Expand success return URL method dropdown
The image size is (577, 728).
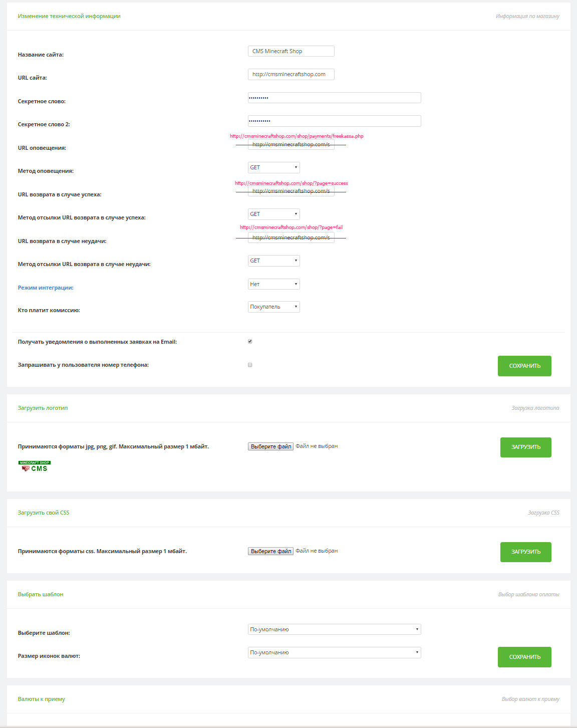pos(273,214)
